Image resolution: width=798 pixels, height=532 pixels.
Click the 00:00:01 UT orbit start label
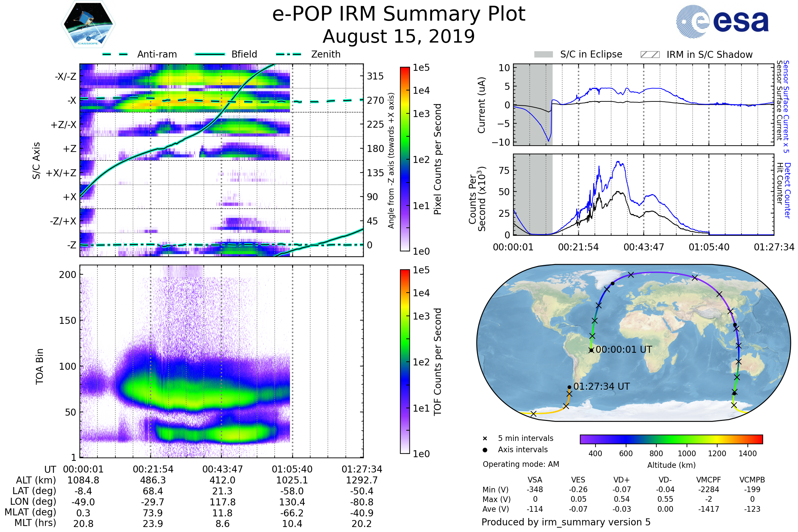(x=624, y=350)
